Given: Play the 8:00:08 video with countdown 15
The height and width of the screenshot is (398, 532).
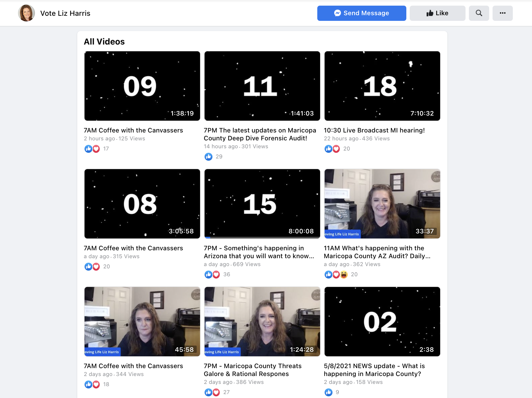Looking at the screenshot, I should click(262, 203).
